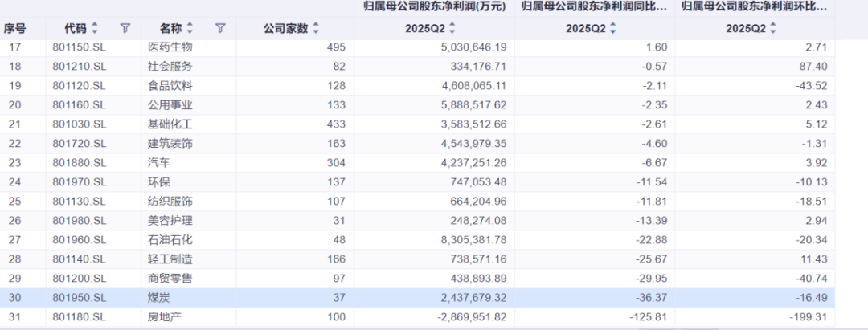Select the 美容护理 row name
868x330 pixels.
pos(170,221)
